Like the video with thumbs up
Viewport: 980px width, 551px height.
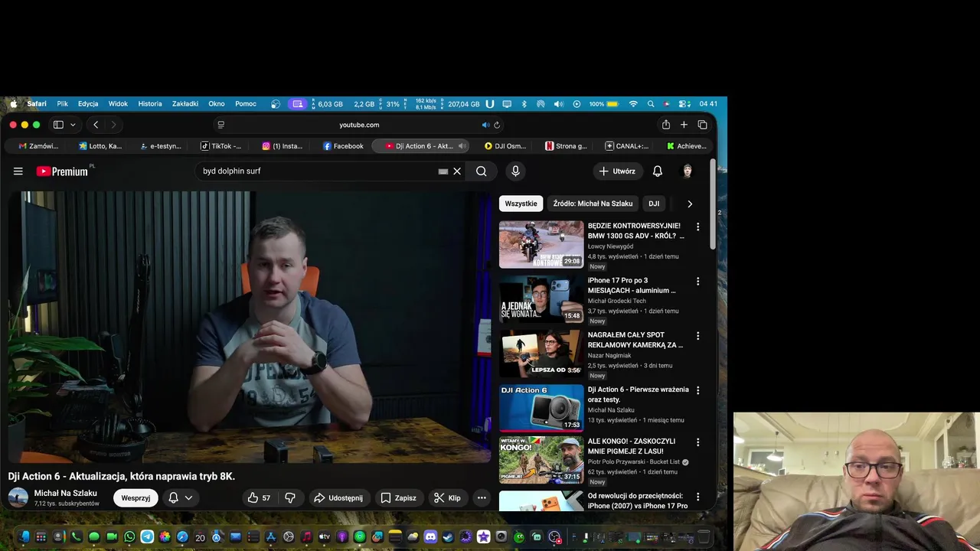click(259, 498)
